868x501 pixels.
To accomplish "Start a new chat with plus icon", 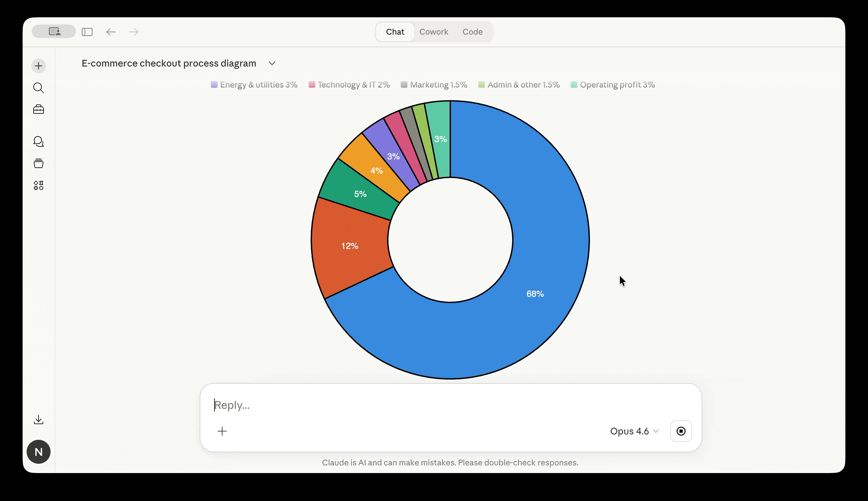I will pos(39,66).
